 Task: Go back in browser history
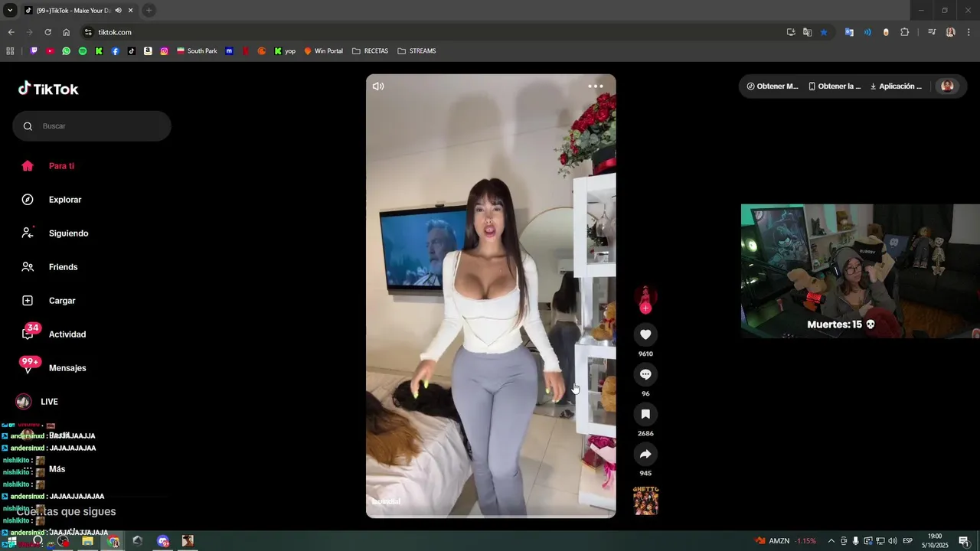[x=11, y=32]
